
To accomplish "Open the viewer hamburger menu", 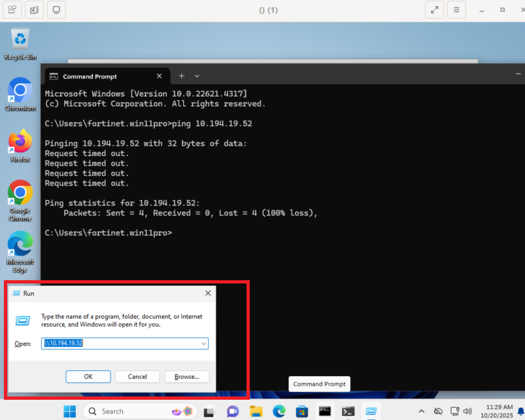I will (456, 10).
